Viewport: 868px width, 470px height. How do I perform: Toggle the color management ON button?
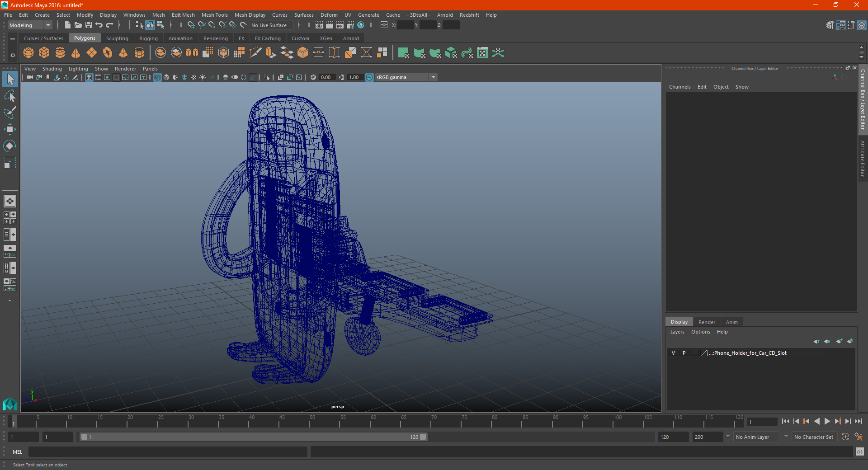(369, 77)
